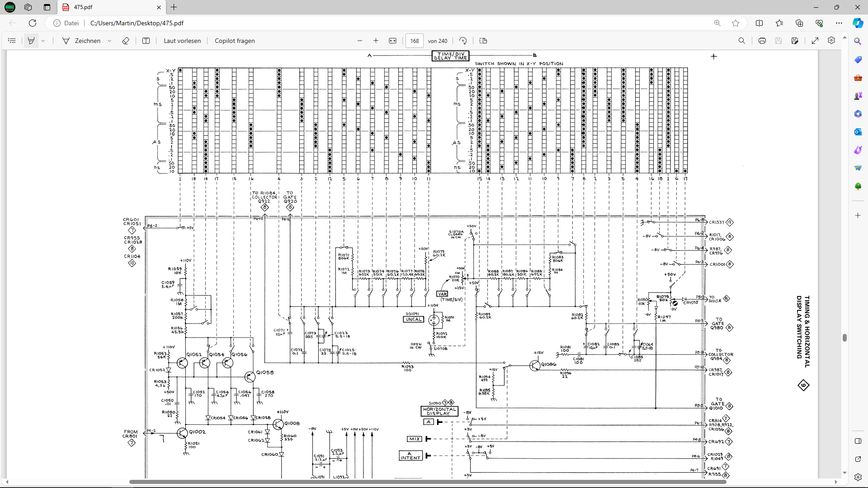Open the profile avatar menu

point(10,7)
